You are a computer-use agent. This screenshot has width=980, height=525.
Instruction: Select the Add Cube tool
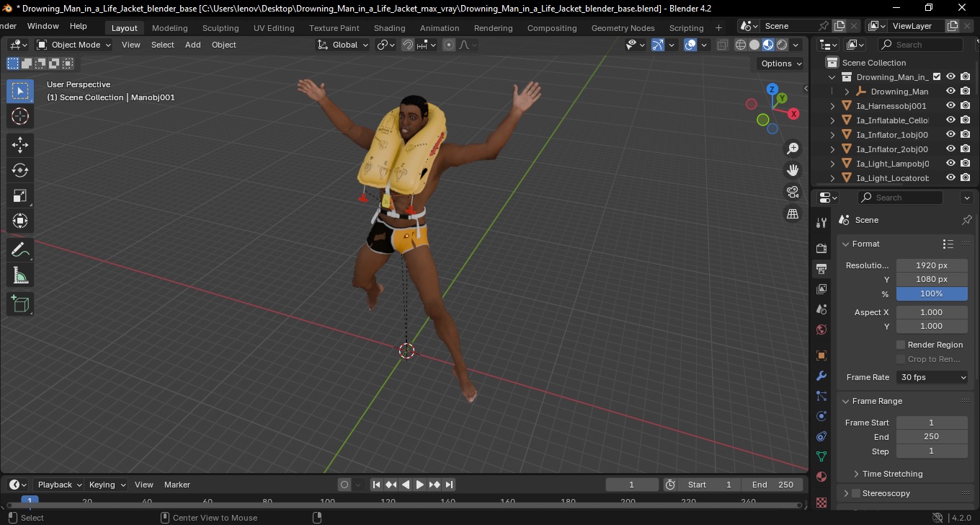tap(20, 304)
